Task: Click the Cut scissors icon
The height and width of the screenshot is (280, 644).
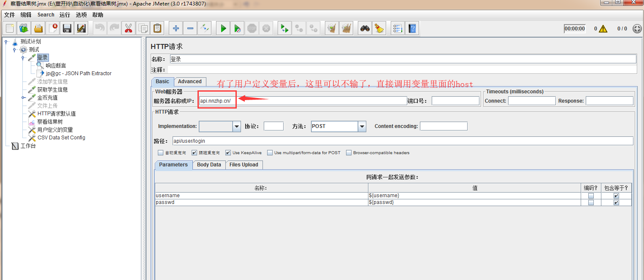Action: (x=128, y=28)
